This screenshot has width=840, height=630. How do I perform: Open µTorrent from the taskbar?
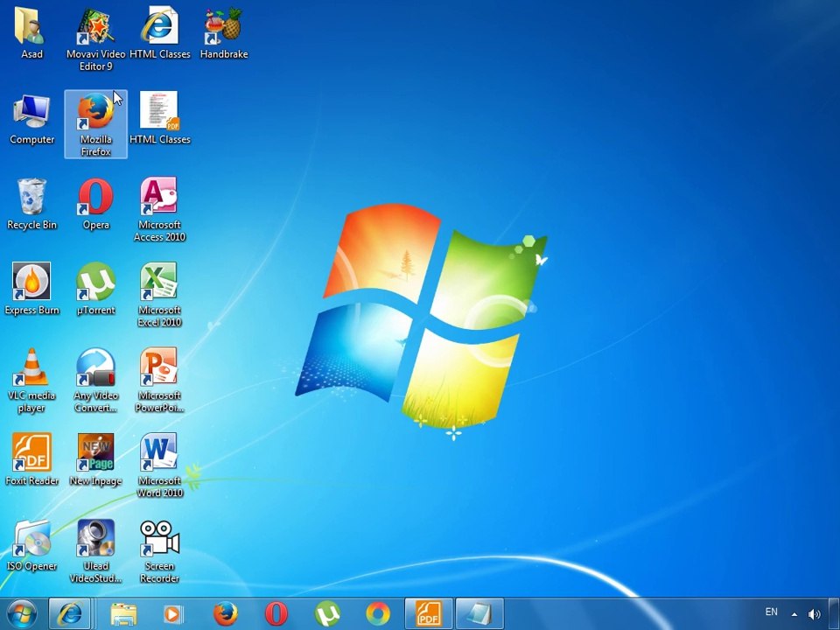click(327, 614)
